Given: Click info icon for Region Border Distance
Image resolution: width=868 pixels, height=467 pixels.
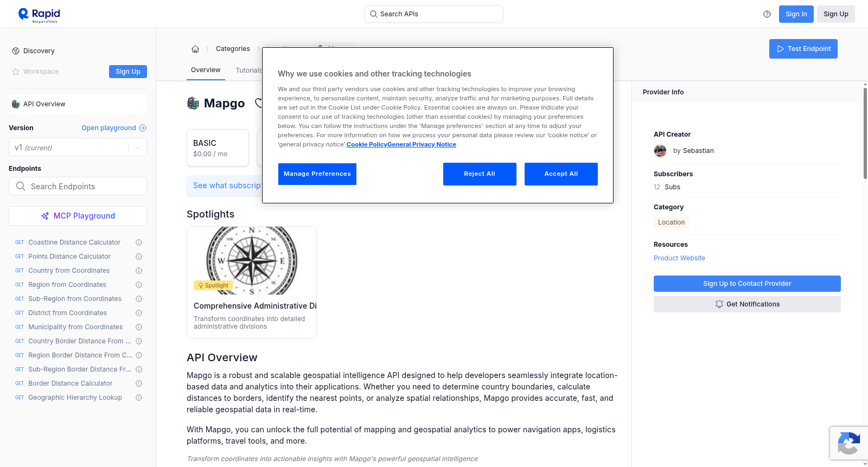Looking at the screenshot, I should (x=139, y=355).
